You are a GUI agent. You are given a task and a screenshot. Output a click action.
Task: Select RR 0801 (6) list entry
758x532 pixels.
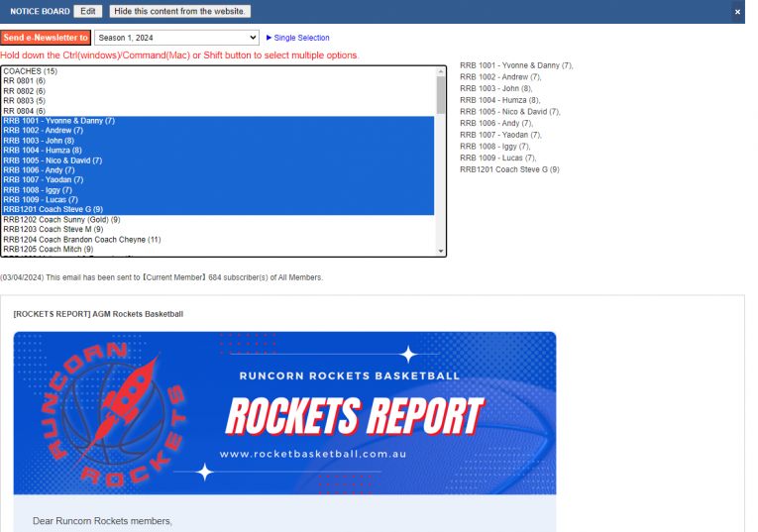click(x=218, y=81)
